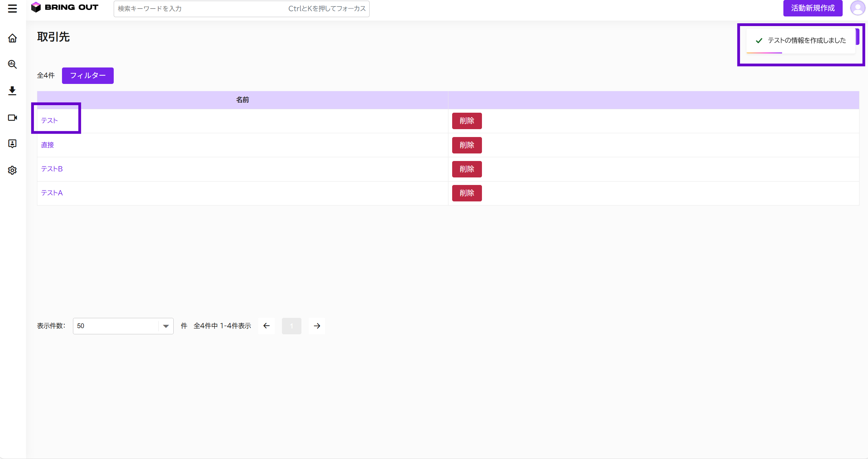The image size is (868, 459).
Task: Delete the テストA row
Action: pos(467,193)
